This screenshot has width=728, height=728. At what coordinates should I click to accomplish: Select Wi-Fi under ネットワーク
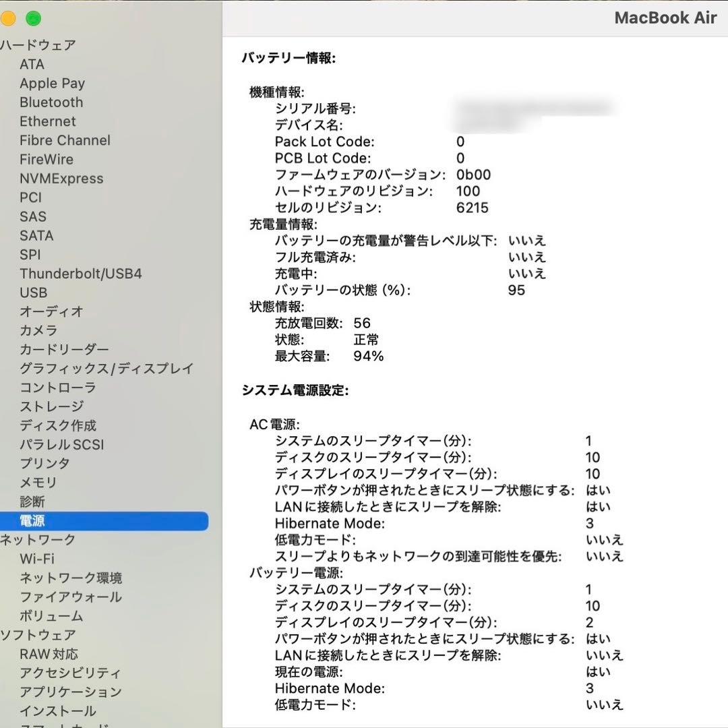click(x=37, y=559)
